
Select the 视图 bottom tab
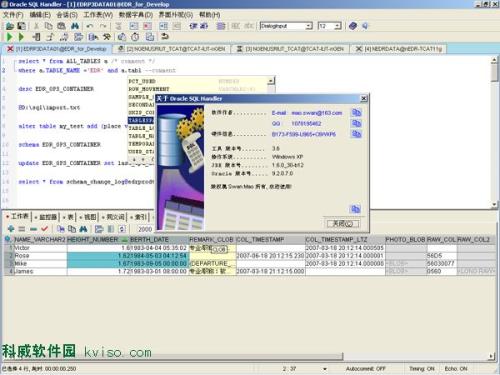88,217
